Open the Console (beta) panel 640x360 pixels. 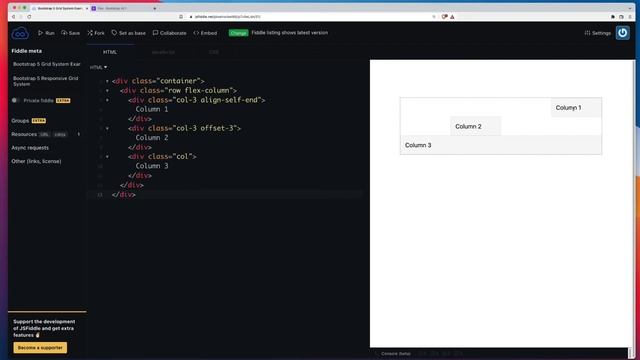tap(395, 354)
